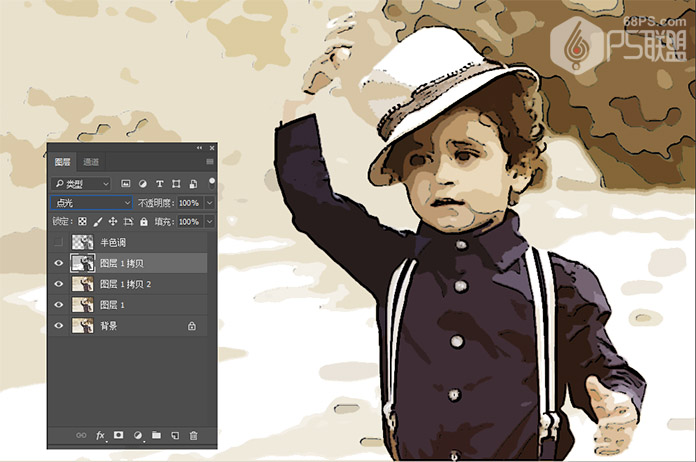Click the 填充 100% value field

click(x=190, y=221)
